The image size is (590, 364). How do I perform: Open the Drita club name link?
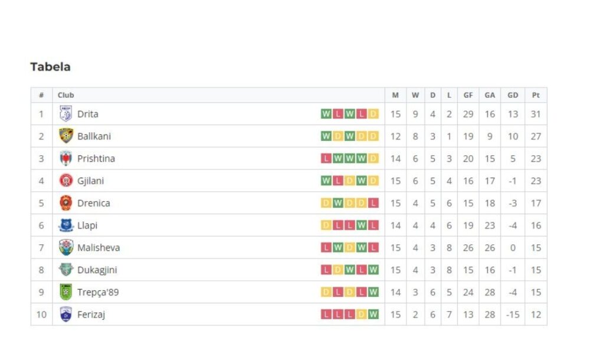pos(88,114)
